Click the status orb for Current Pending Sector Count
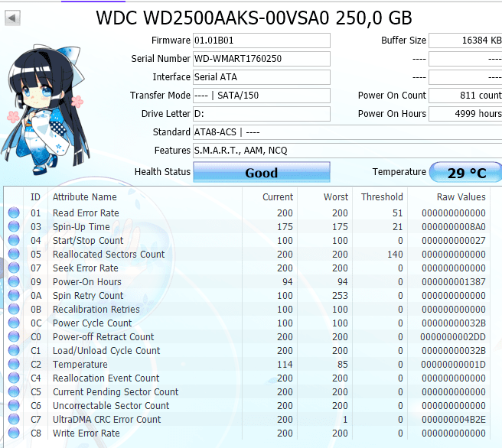 pyautogui.click(x=14, y=391)
